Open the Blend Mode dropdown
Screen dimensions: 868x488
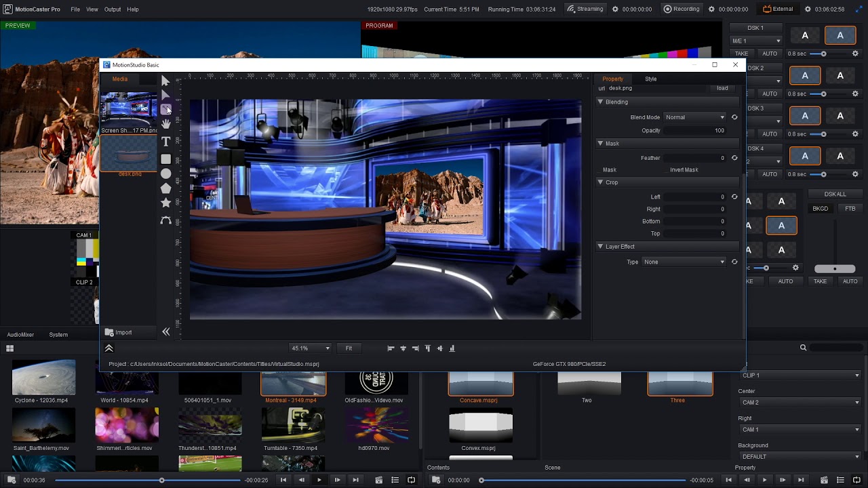click(x=694, y=117)
